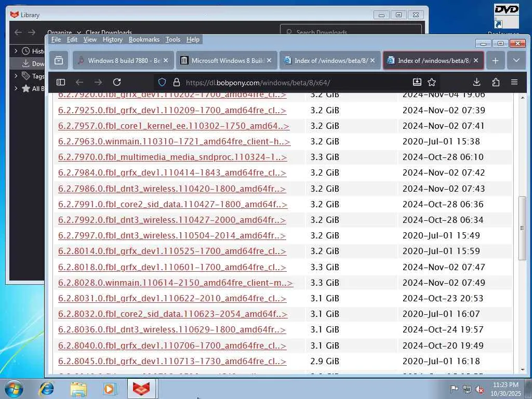
Task: Open 6.2.8032.0.fbl_core2_sid_data.110623-2054 link
Action: click(172, 314)
